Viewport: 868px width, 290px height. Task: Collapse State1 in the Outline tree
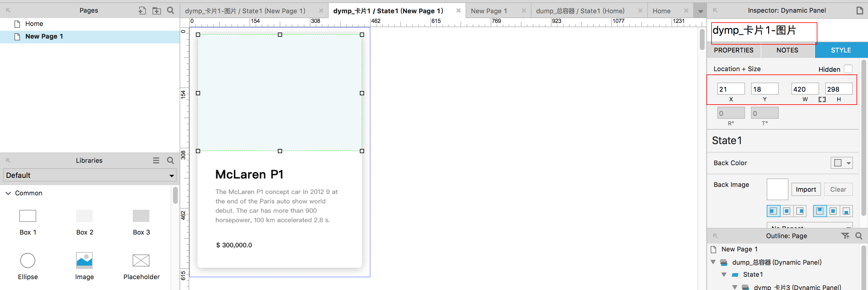724,275
